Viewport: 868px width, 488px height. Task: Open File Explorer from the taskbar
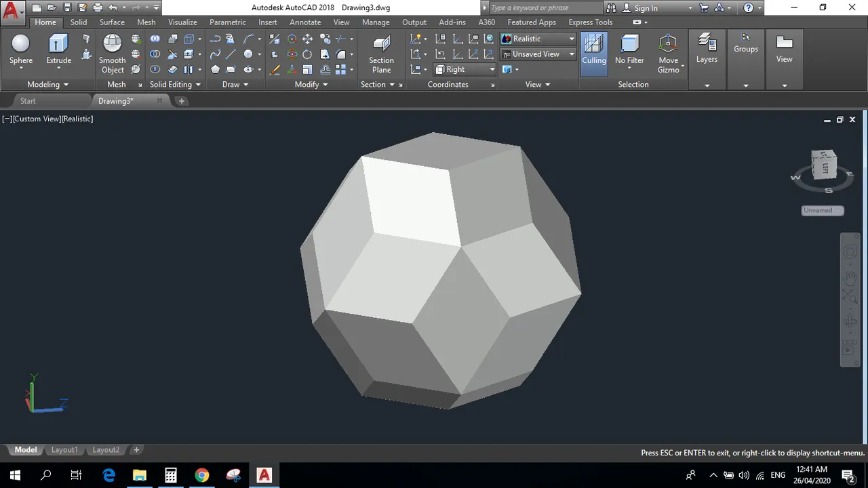point(139,475)
